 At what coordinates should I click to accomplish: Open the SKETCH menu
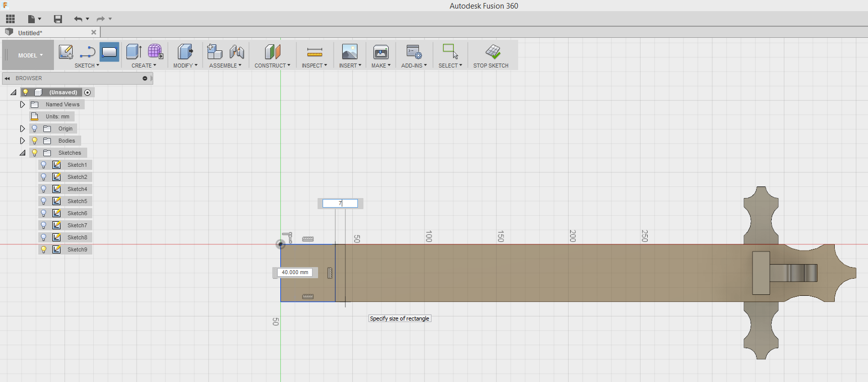click(x=87, y=66)
